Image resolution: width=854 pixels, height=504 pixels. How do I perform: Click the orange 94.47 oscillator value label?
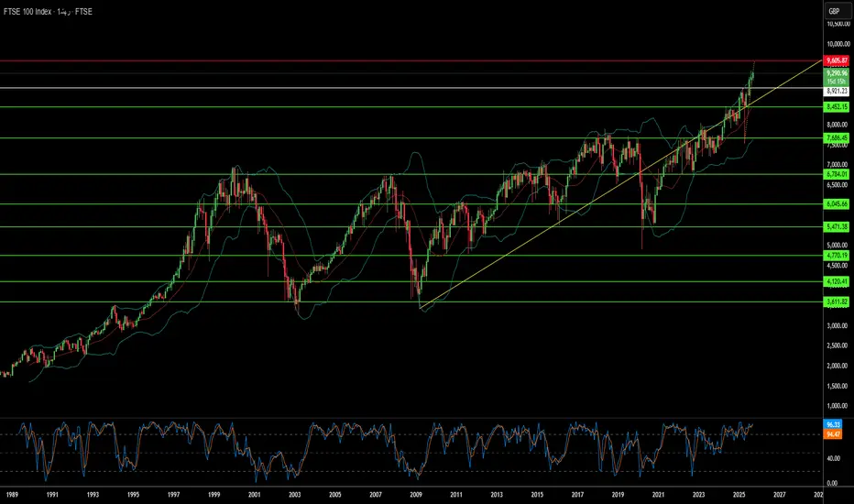pyautogui.click(x=833, y=434)
